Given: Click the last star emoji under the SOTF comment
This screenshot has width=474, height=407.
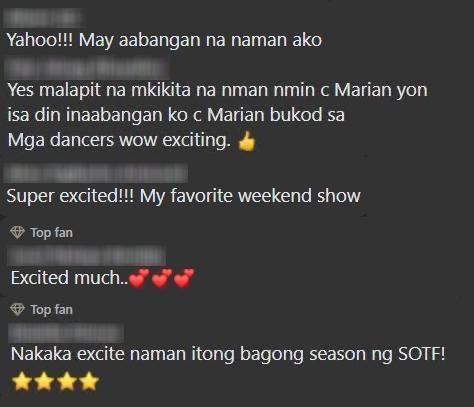Looking at the screenshot, I should click(x=89, y=381).
